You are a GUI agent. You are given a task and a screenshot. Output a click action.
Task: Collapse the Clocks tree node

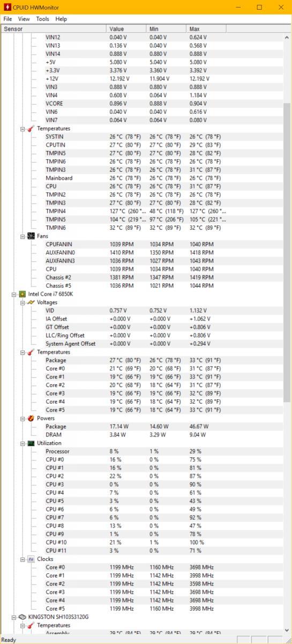[x=23, y=559]
